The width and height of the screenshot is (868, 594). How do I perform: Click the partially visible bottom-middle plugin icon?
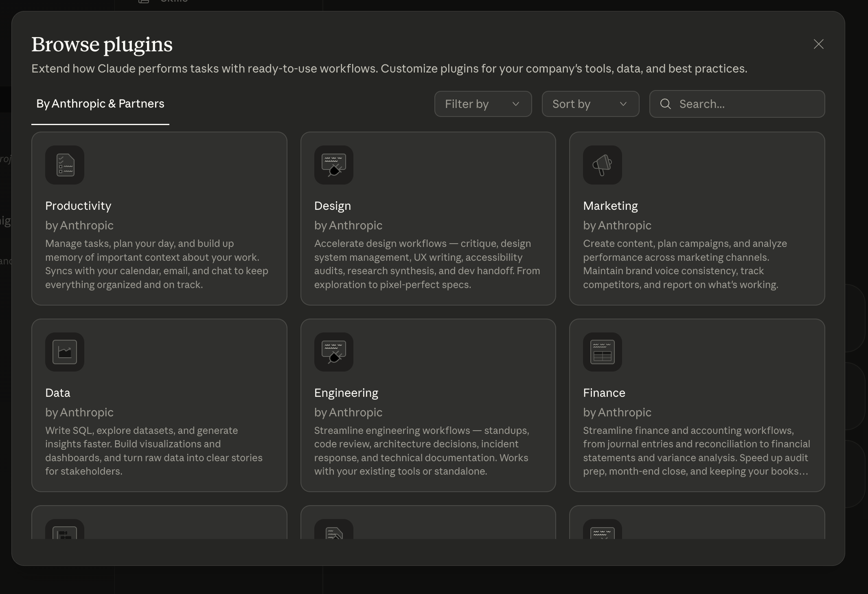pyautogui.click(x=333, y=531)
